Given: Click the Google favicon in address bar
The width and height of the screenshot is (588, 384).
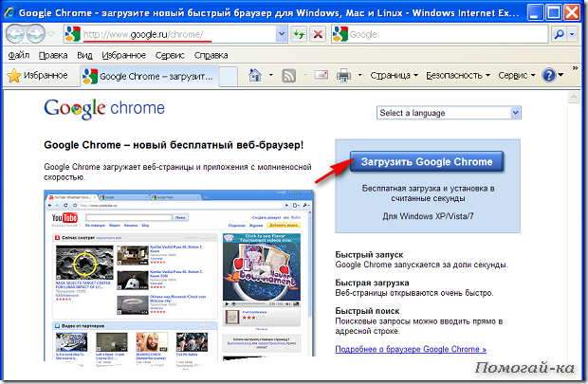Looking at the screenshot, I should coord(73,34).
